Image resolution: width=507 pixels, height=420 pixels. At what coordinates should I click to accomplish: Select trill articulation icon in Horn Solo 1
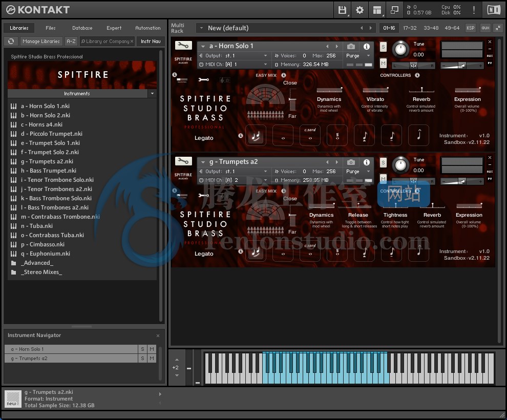[337, 135]
